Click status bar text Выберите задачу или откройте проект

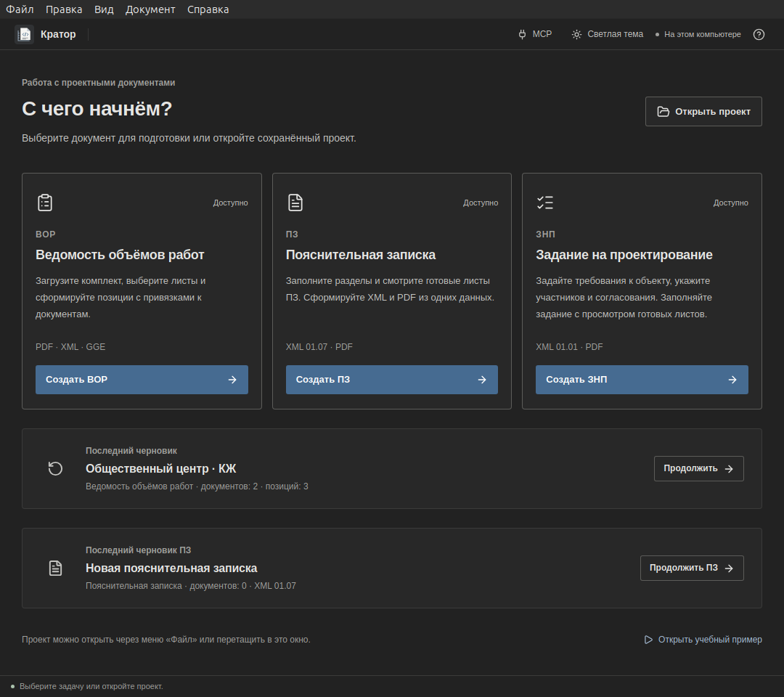[91, 687]
